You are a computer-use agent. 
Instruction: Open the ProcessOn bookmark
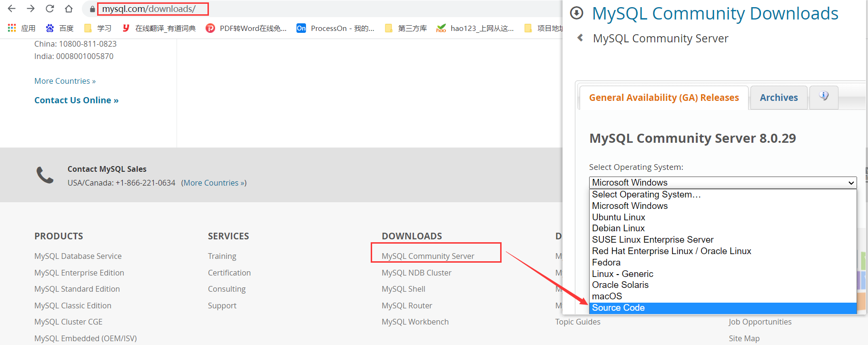(x=335, y=28)
